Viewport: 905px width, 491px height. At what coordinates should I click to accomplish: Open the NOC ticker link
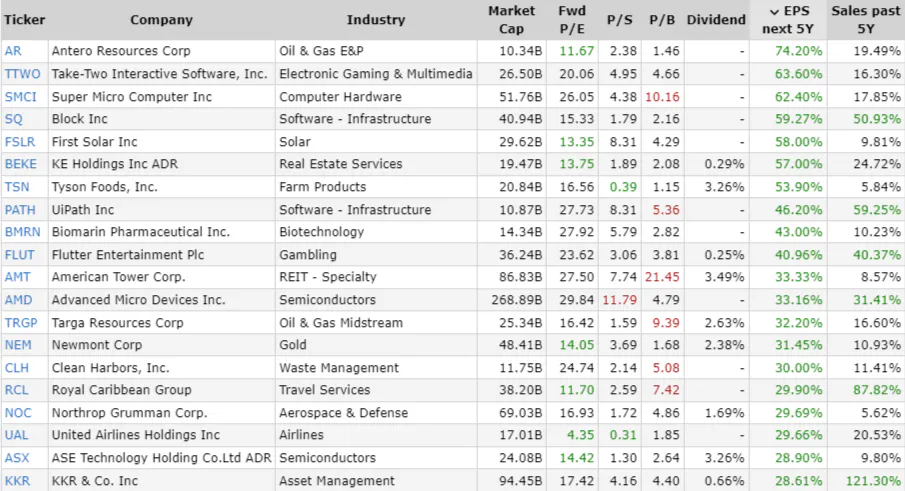click(18, 413)
